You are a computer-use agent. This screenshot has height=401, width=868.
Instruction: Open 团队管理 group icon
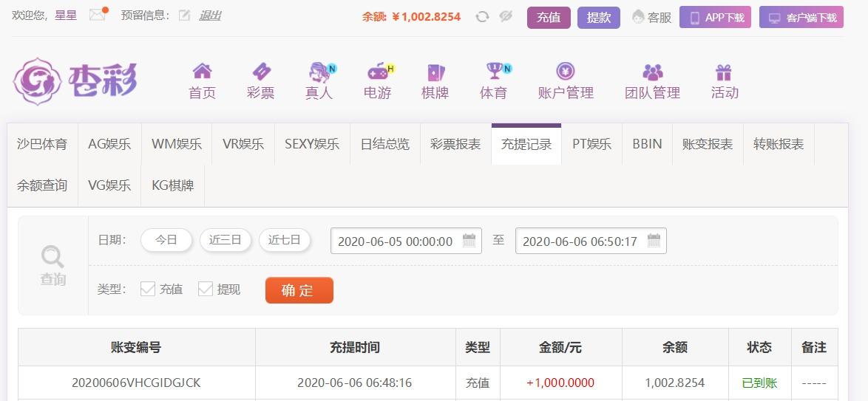tap(653, 72)
